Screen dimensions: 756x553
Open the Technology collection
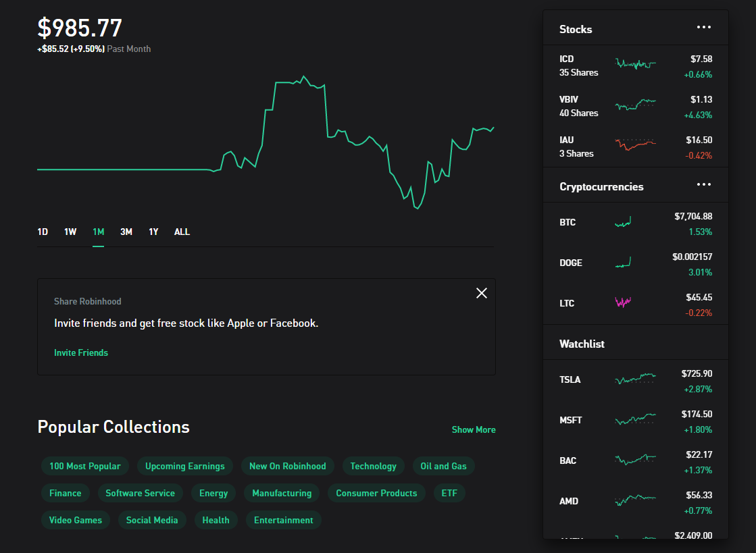373,466
